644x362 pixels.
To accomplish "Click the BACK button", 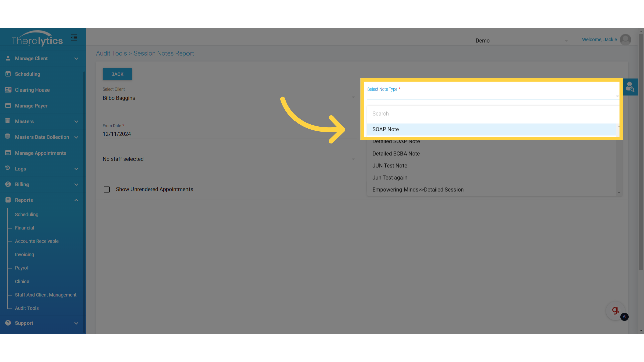I will click(x=117, y=74).
